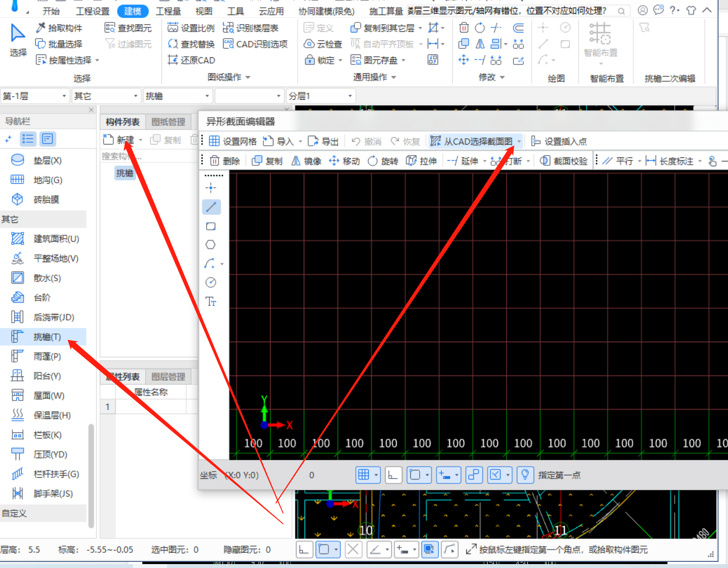Click 新建 in component list
The image size is (728, 568).
pos(119,139)
